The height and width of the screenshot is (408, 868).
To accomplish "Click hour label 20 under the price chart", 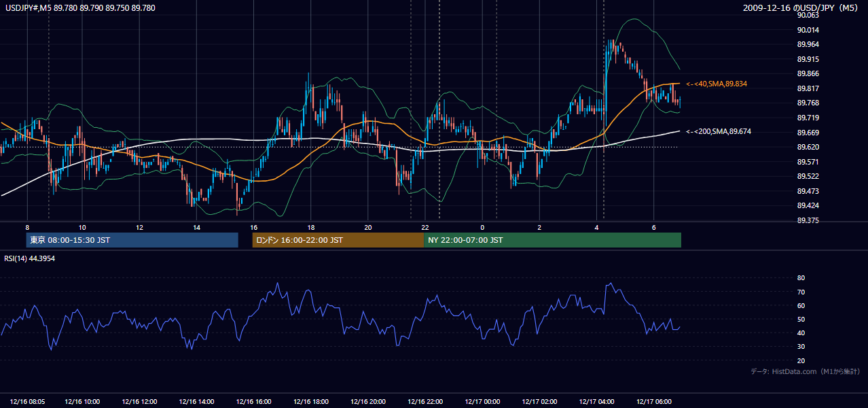I will pos(367,227).
